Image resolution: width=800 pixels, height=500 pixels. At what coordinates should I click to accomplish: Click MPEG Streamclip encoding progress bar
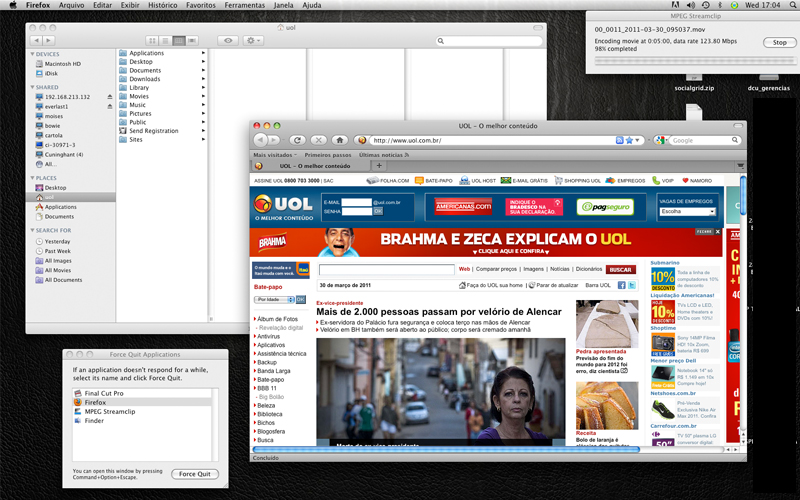click(x=695, y=61)
